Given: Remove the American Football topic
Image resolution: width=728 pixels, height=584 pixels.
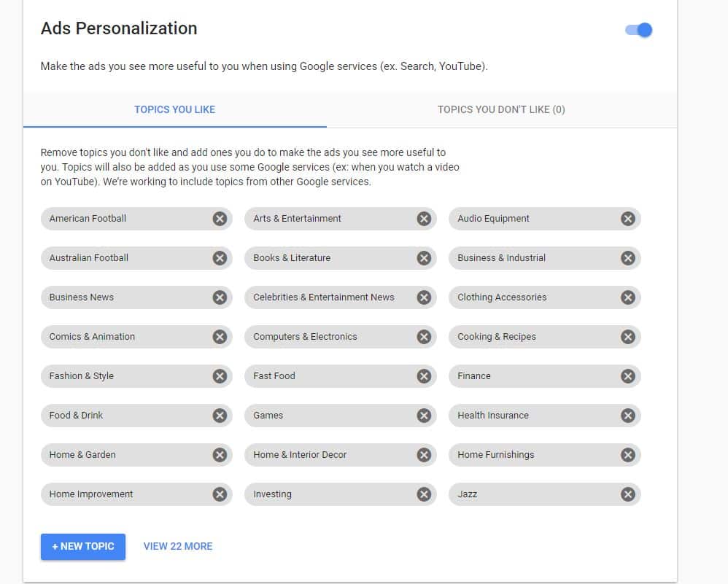Looking at the screenshot, I should [220, 218].
